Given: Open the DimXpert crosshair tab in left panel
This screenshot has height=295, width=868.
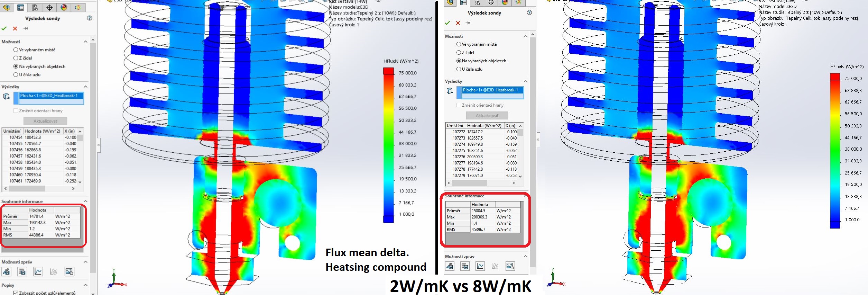Looking at the screenshot, I should click(49, 8).
